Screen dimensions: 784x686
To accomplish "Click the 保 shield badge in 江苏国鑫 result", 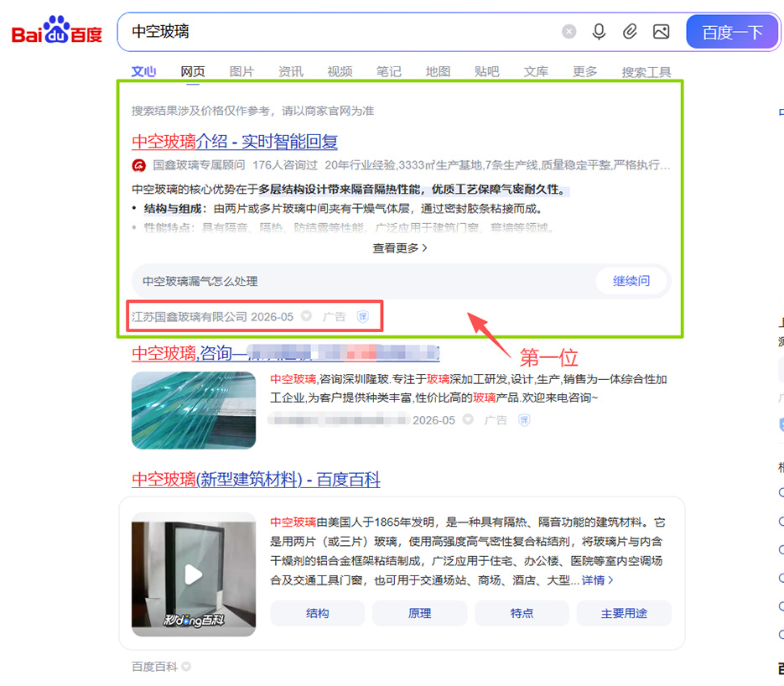I will (363, 316).
